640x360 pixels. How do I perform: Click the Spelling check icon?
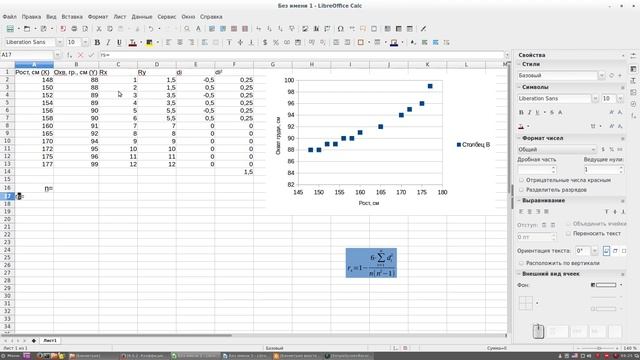coord(198,29)
